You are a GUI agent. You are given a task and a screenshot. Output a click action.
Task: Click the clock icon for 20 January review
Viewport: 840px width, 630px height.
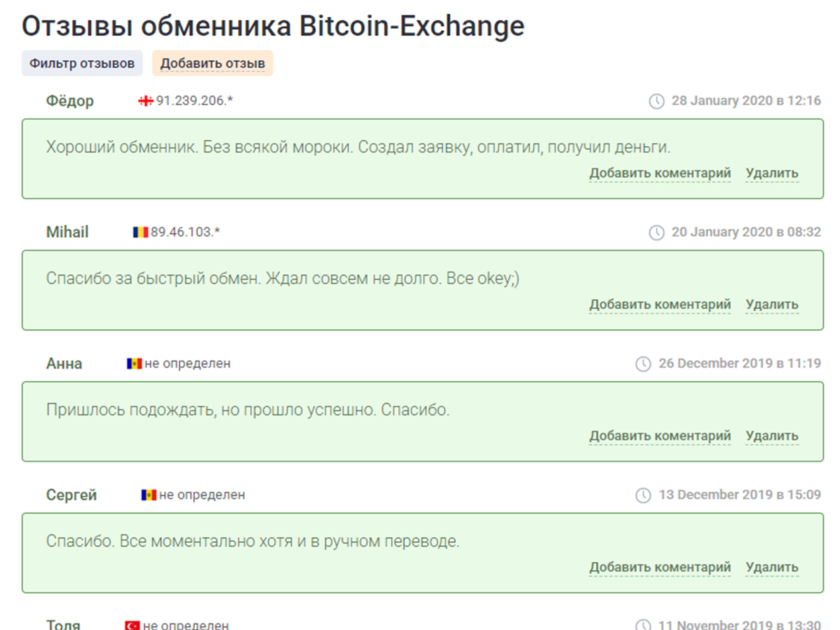pos(656,233)
